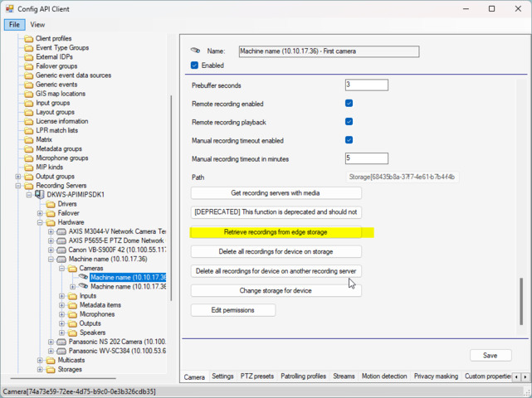The width and height of the screenshot is (532, 398).
Task: Uncheck the Enabled checkbox
Action: (195, 66)
